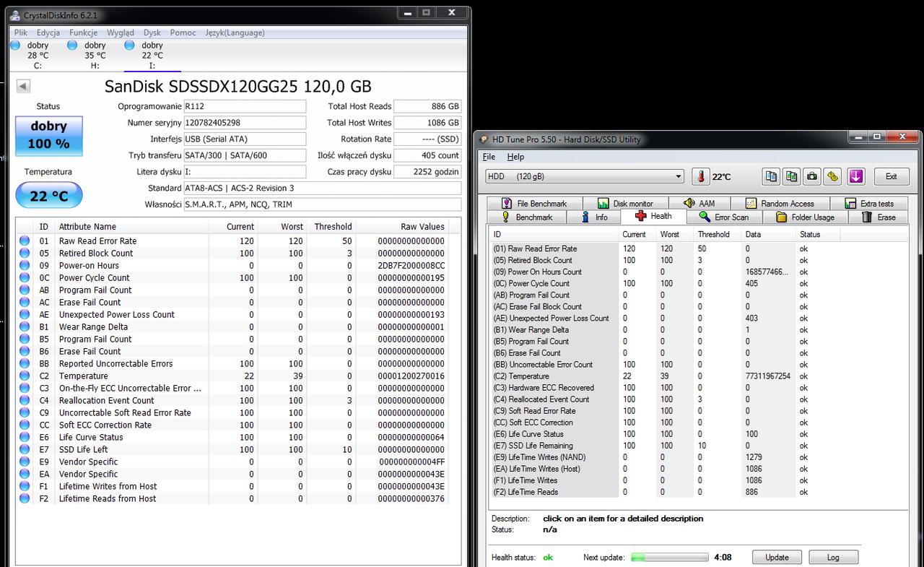Switch to the Benchmark tab

pos(526,217)
